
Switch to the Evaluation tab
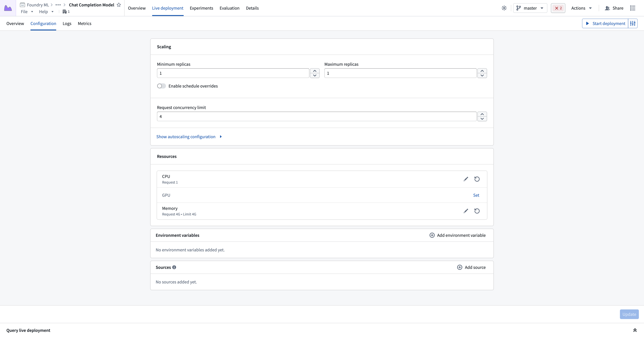pyautogui.click(x=230, y=8)
